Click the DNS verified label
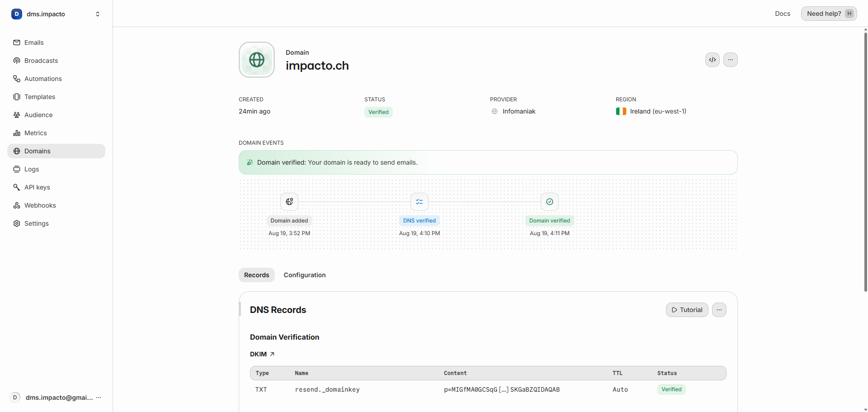This screenshot has height=412, width=868. pos(420,221)
